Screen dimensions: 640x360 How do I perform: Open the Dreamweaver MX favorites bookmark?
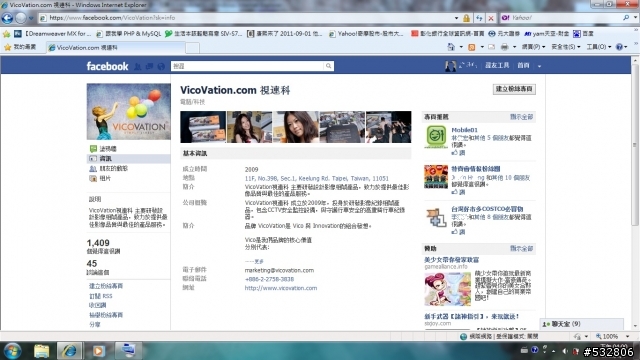pos(53,34)
